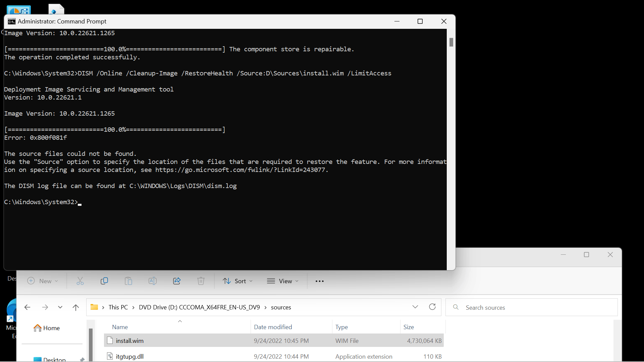This screenshot has height=362, width=644.
Task: Select the install.wim file
Action: [x=130, y=341]
